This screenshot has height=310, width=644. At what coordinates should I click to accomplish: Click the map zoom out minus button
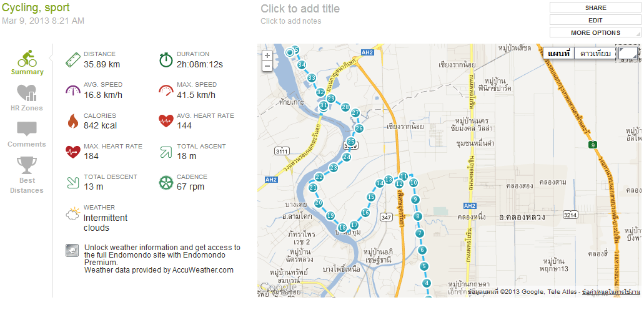[267, 66]
